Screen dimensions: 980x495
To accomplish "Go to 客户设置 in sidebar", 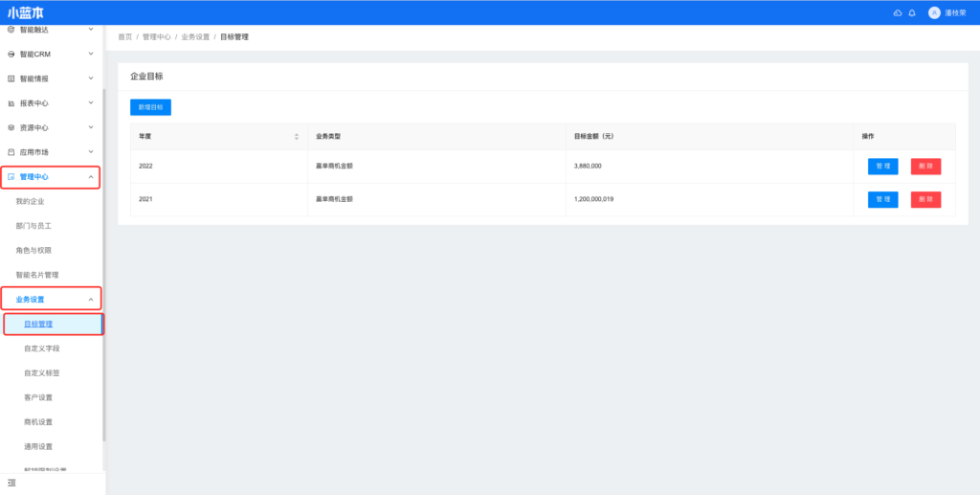I will click(x=38, y=397).
